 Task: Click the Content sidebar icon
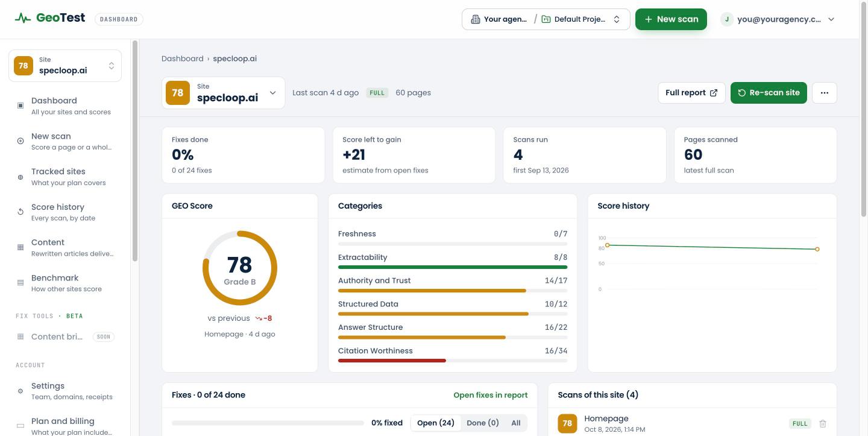(x=20, y=247)
